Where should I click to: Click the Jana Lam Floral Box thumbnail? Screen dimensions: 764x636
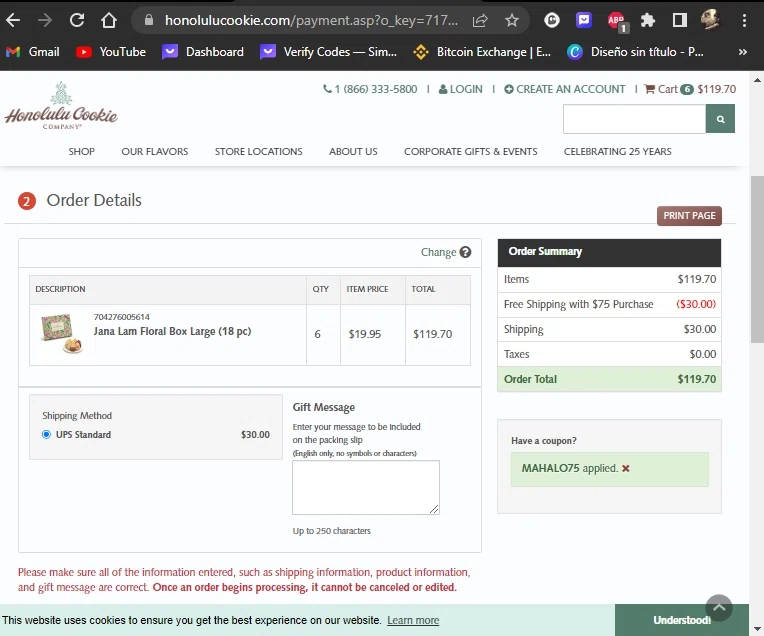(x=61, y=333)
